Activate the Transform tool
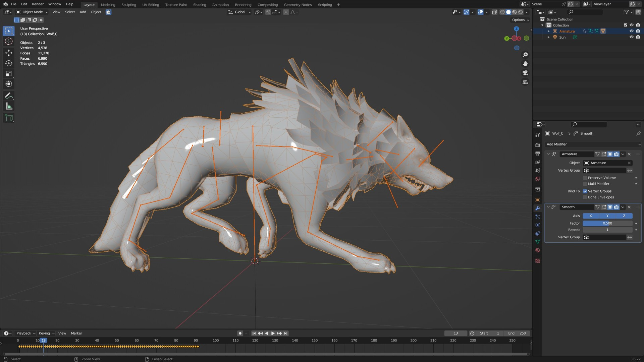This screenshot has width=644, height=362. pyautogui.click(x=9, y=84)
